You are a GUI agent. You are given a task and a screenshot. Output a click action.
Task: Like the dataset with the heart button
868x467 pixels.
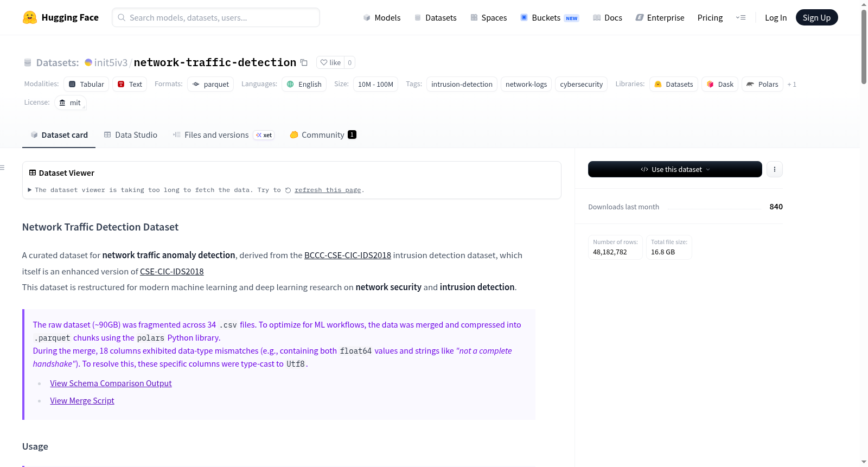(330, 62)
